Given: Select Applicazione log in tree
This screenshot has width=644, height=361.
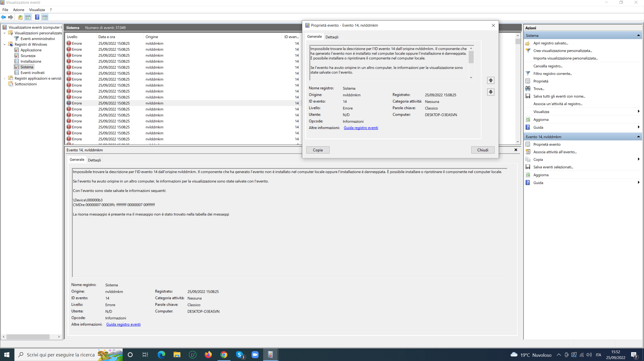Looking at the screenshot, I should pyautogui.click(x=31, y=50).
